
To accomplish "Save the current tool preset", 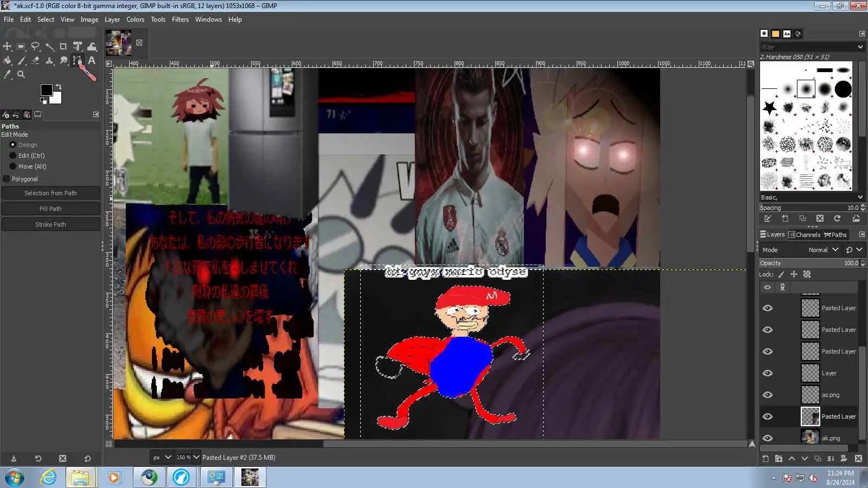I will point(14,459).
